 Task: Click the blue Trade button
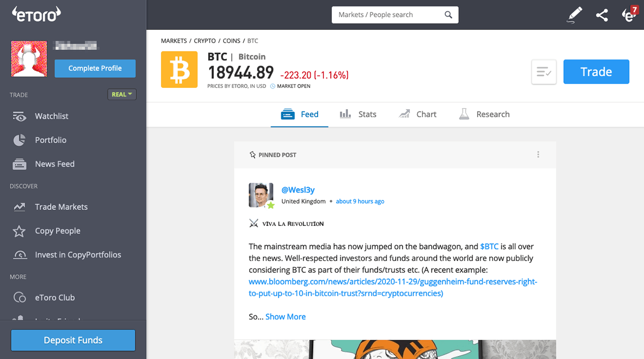[x=596, y=72]
